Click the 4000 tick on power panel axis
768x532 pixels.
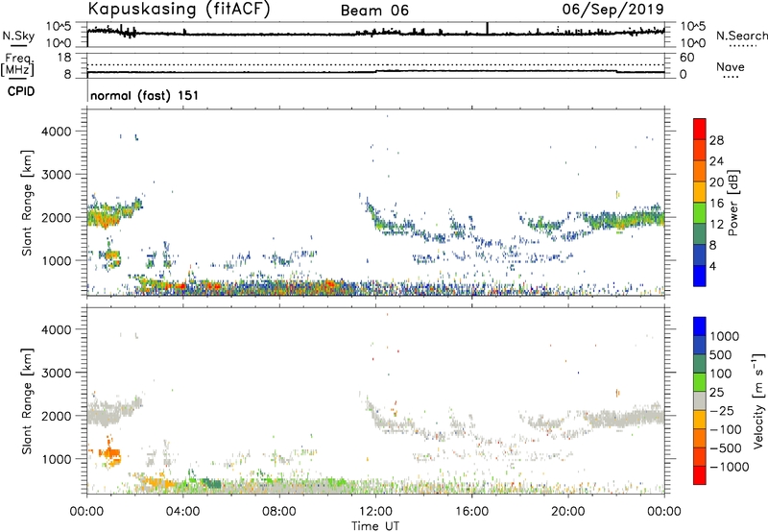click(x=57, y=132)
